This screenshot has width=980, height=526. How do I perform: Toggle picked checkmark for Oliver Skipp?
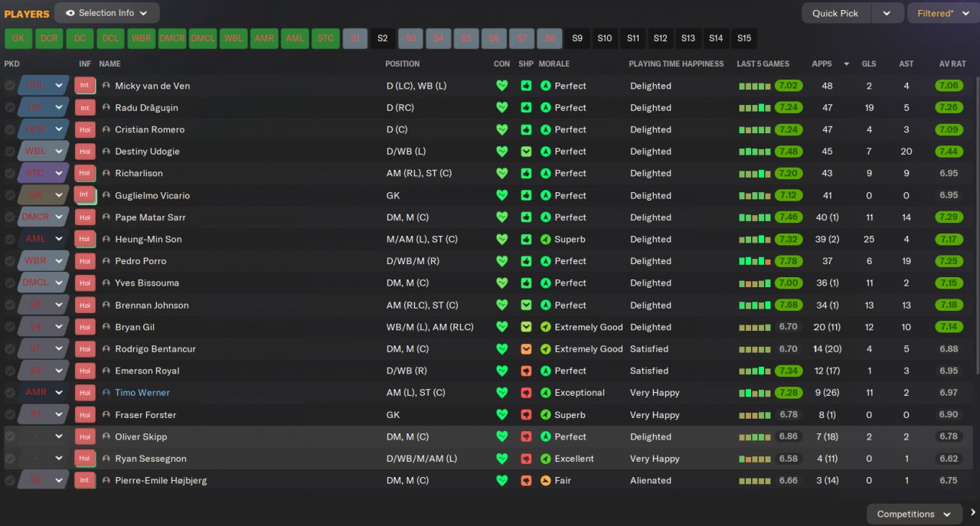10,436
